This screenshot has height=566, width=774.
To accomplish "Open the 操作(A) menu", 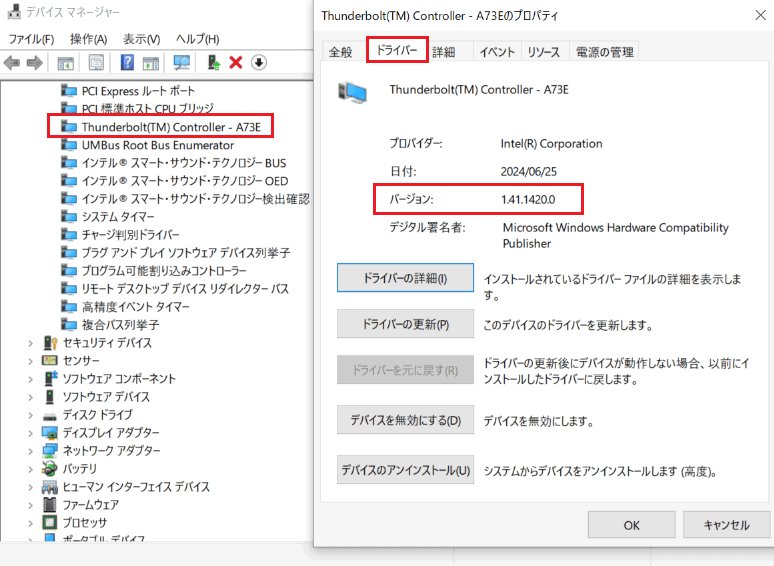I will 88,39.
